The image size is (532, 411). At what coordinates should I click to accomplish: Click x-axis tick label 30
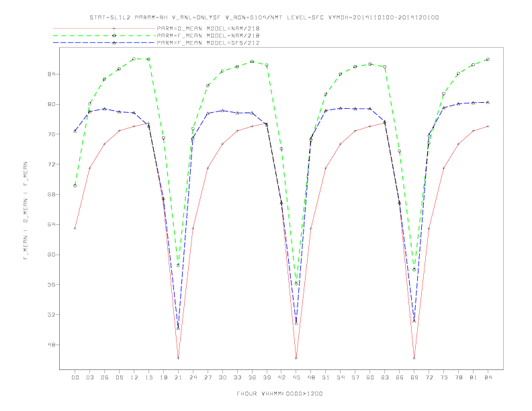[222, 377]
